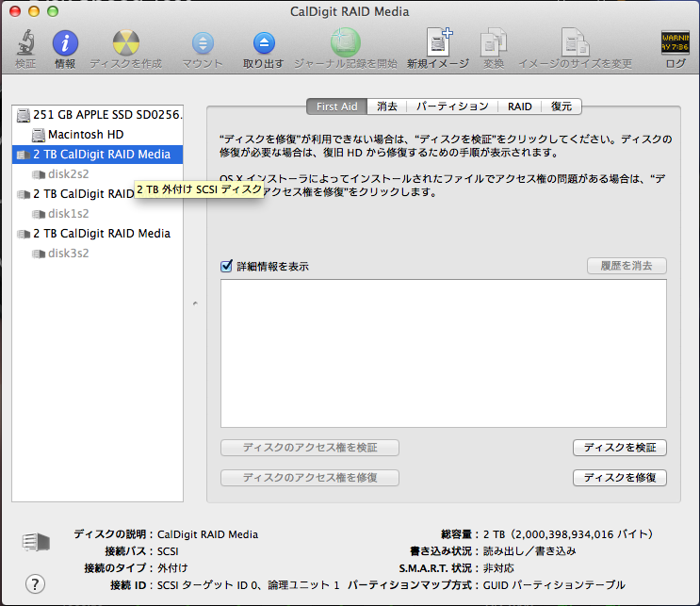Image resolution: width=700 pixels, height=606 pixels.
Task: Click the ディスクを修復 button
Action: click(x=620, y=478)
